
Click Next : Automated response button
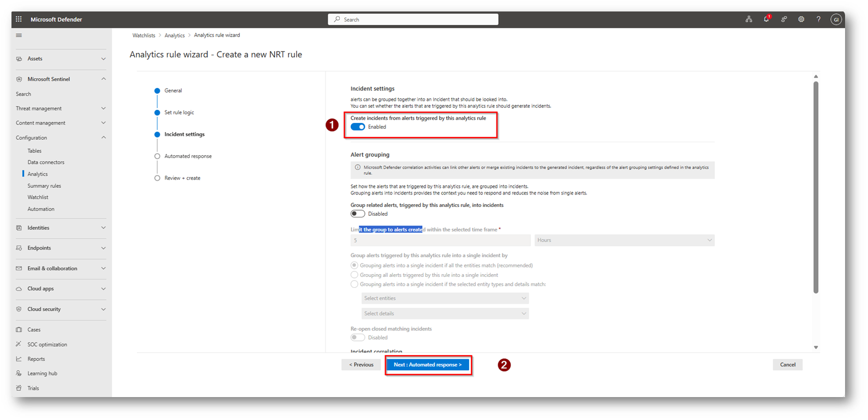(x=428, y=365)
